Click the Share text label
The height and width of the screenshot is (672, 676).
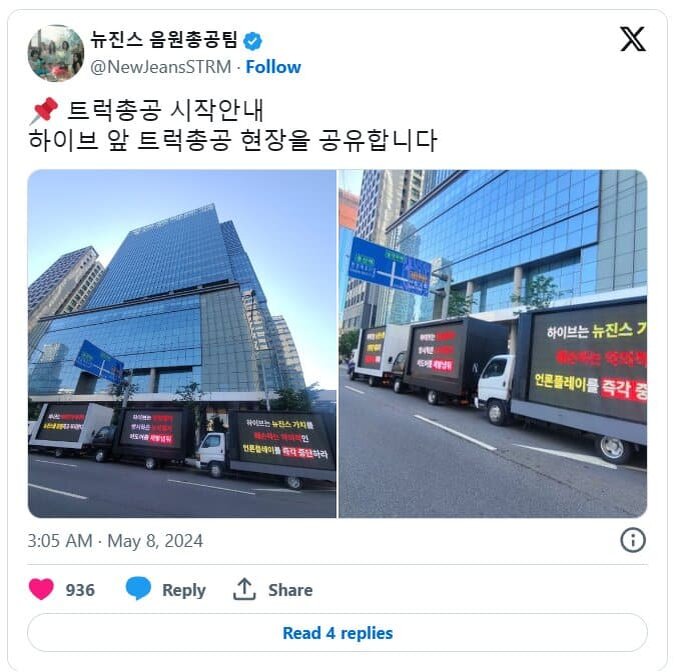pyautogui.click(x=290, y=590)
